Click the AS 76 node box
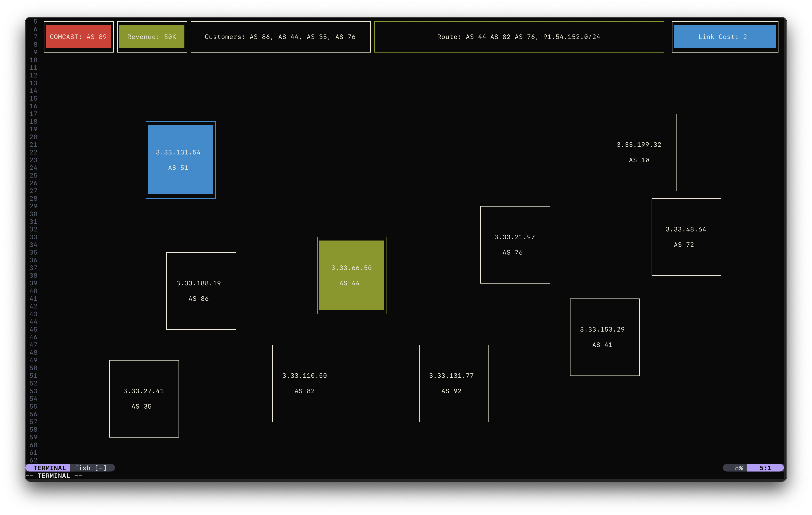 [515, 245]
